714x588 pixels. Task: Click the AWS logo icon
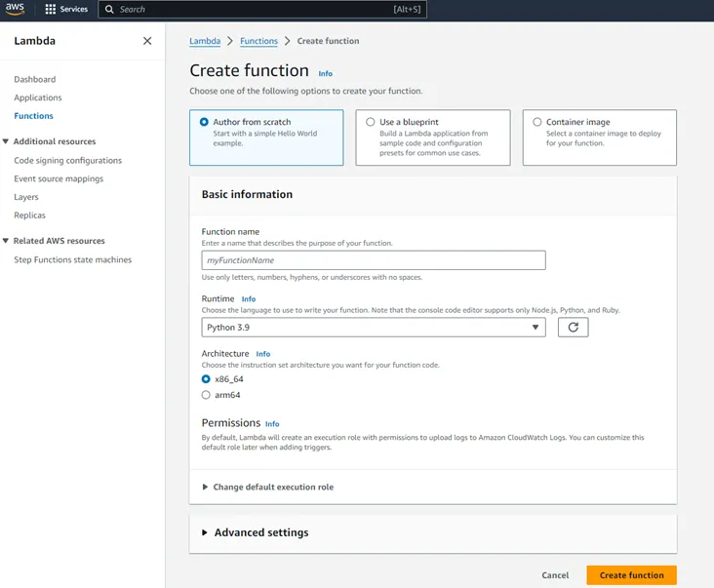tap(15, 9)
